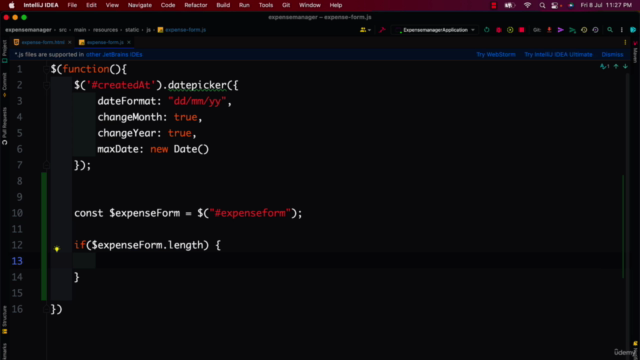Viewport: 640px width, 360px height.
Task: Click '$expenseForm.length' on line 12
Action: [147, 245]
